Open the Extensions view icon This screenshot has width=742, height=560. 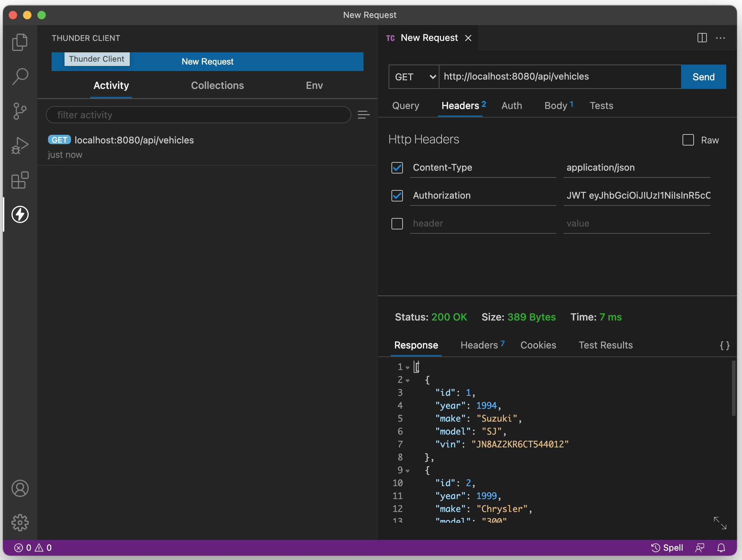20,180
